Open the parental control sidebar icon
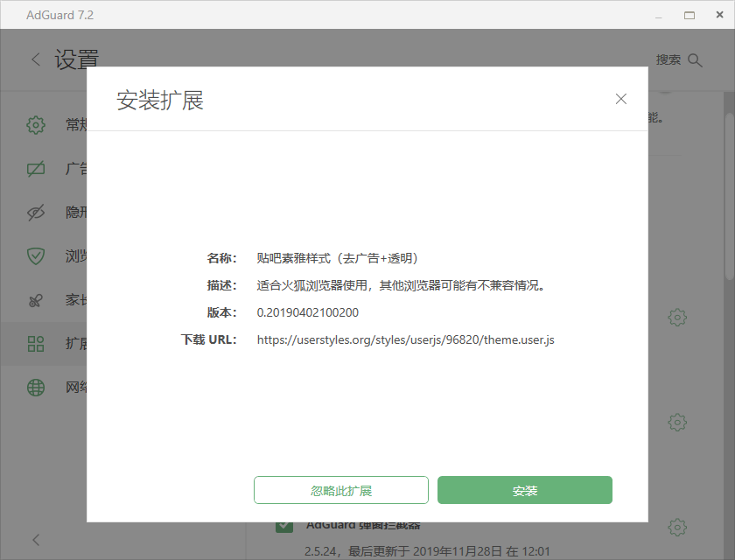The width and height of the screenshot is (735, 560). 36,299
